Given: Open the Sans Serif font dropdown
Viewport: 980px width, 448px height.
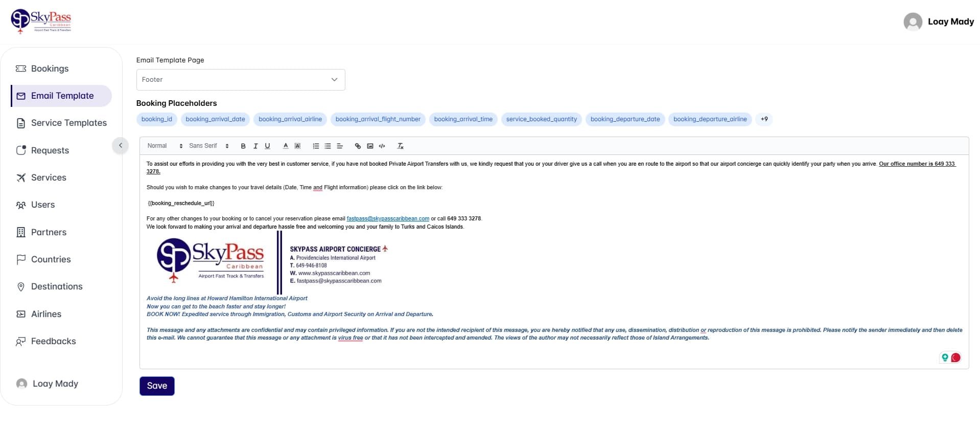Looking at the screenshot, I should click(x=209, y=146).
